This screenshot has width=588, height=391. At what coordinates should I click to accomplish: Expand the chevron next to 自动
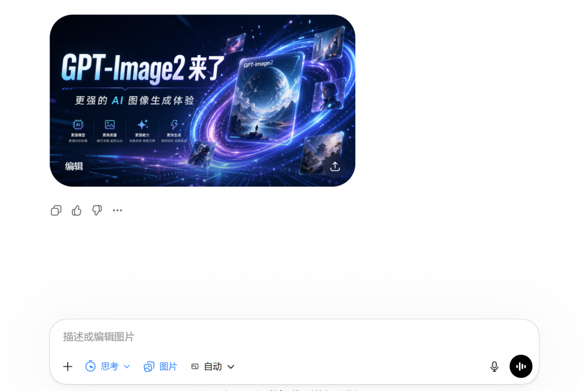231,366
